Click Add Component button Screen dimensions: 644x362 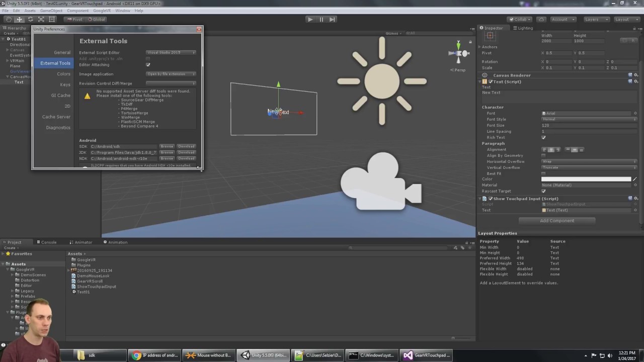(557, 221)
